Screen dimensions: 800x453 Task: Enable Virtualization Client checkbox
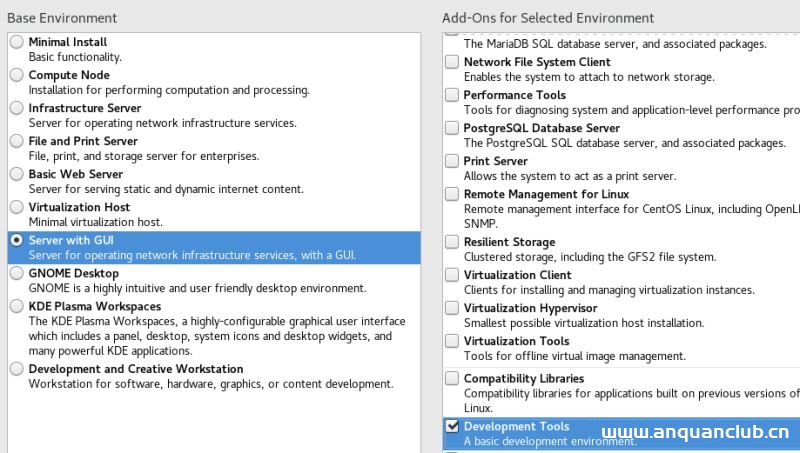(x=452, y=275)
